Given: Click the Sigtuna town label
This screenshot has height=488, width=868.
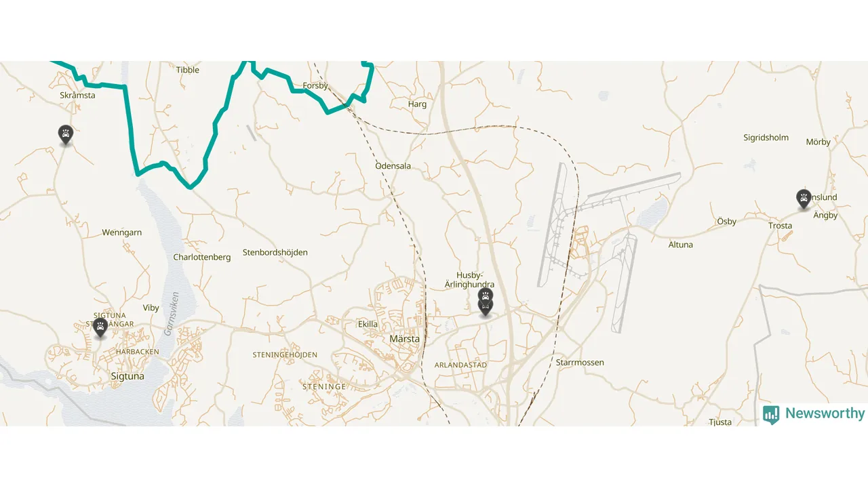Looking at the screenshot, I should pyautogui.click(x=127, y=376).
